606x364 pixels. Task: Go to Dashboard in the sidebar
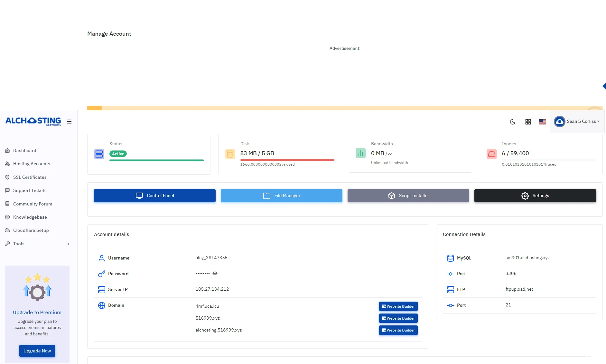tap(24, 150)
